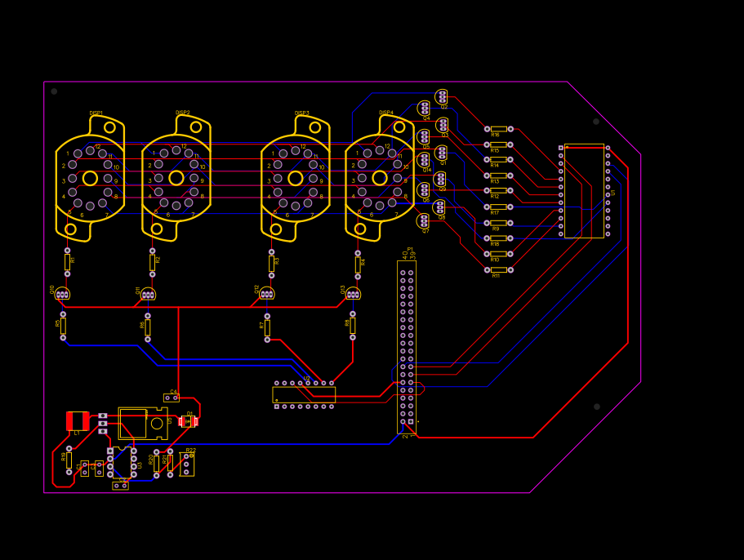
Task: Select transistor Q2 footprint
Action: point(442,96)
